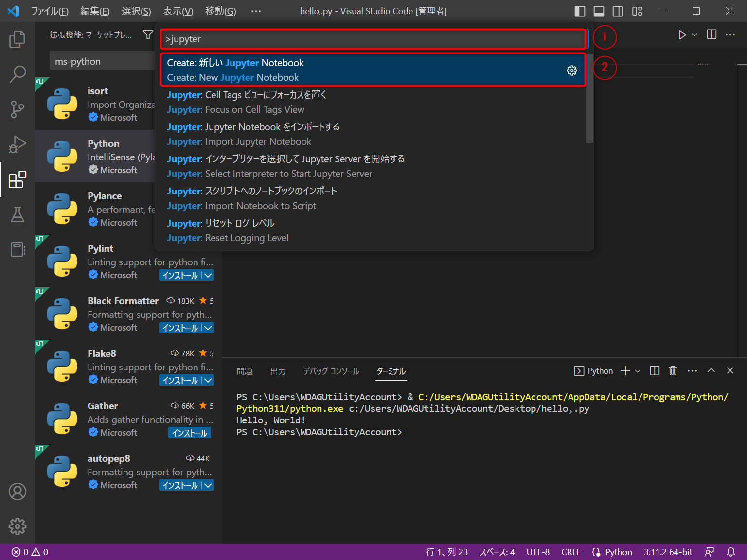Maximize the panel with chevron up

pos(711,371)
